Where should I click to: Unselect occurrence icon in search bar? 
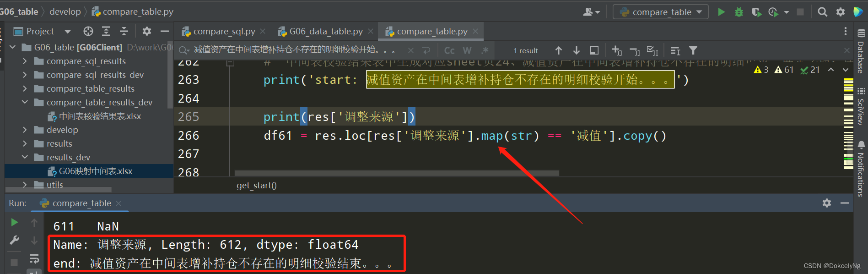coord(635,50)
